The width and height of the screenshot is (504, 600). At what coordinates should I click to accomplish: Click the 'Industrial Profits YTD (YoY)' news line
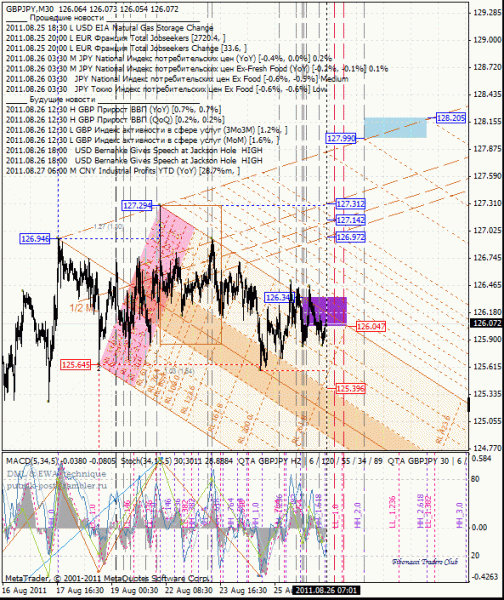123,171
